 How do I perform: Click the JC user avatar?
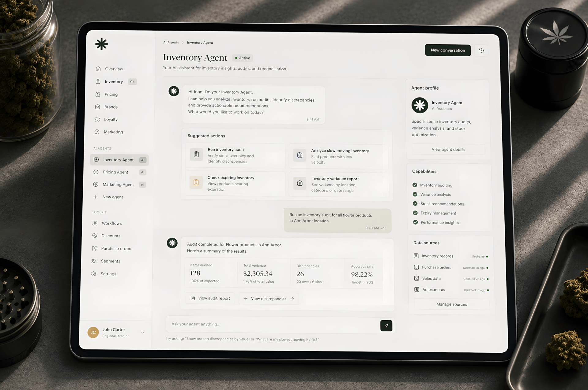click(93, 332)
